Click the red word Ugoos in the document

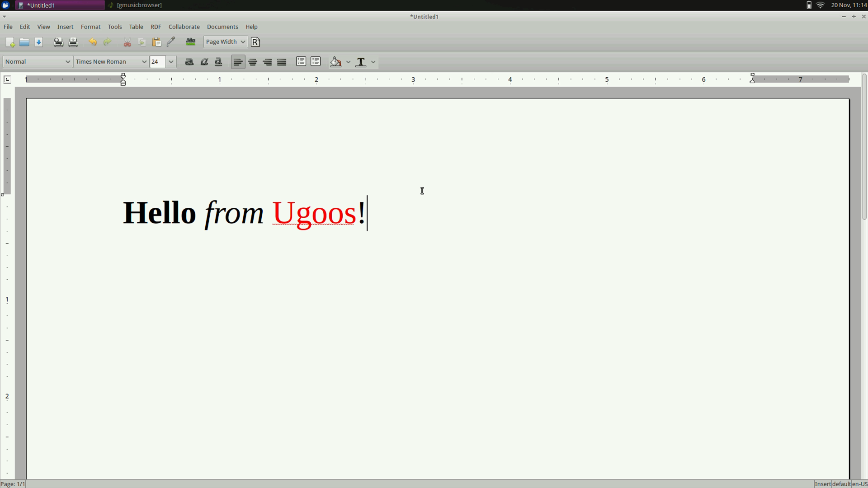coord(314,214)
